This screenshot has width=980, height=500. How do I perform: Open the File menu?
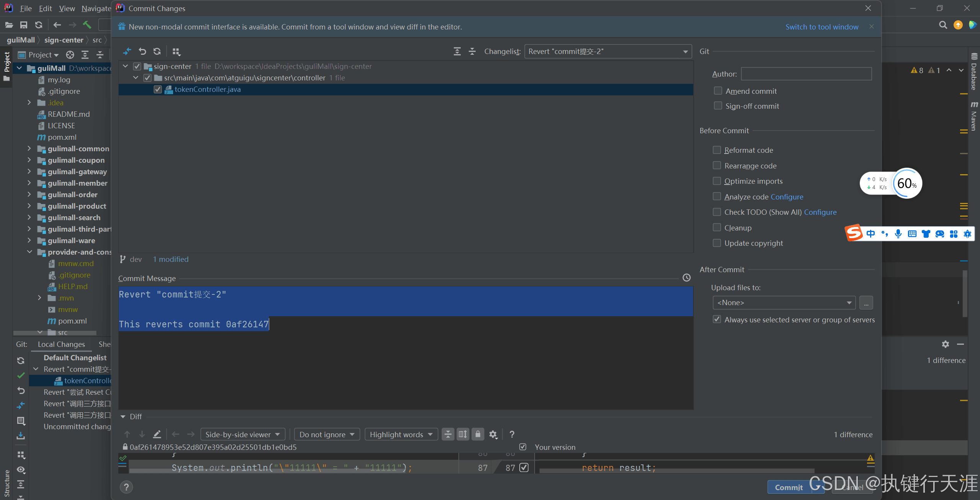click(x=26, y=8)
